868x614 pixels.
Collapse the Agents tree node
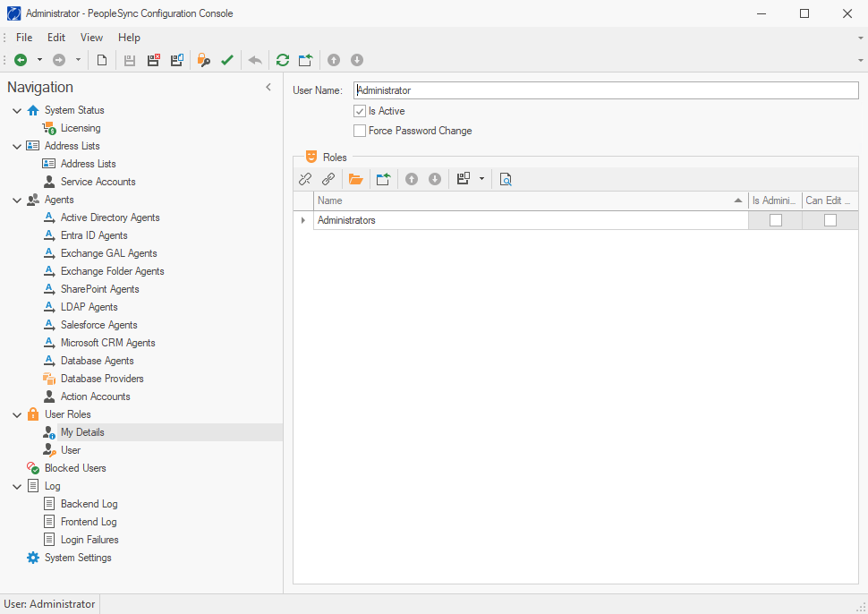tap(17, 200)
